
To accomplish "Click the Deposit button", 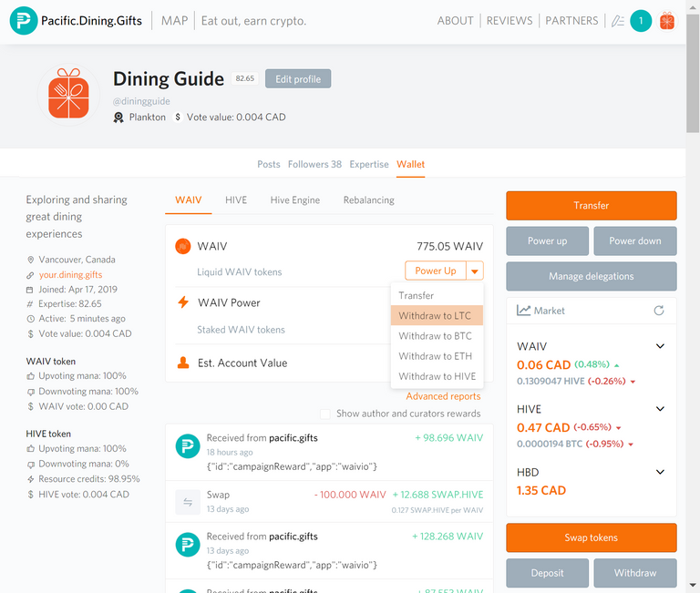I will point(547,573).
